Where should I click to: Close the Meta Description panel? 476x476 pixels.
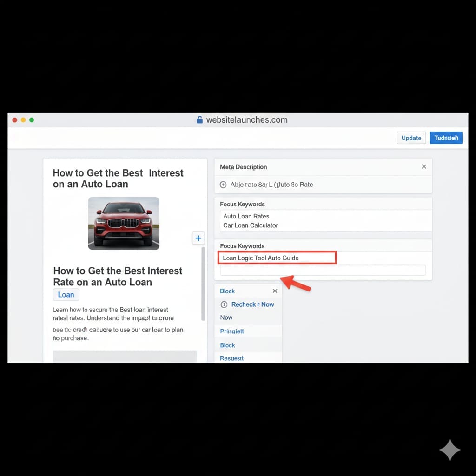tap(423, 166)
